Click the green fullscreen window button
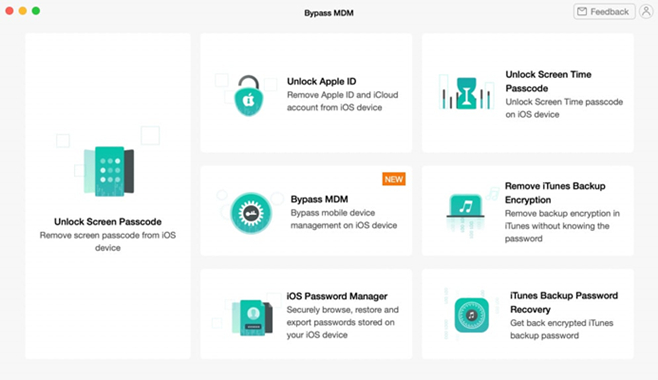Viewport: 658px width, 380px height. tap(36, 11)
